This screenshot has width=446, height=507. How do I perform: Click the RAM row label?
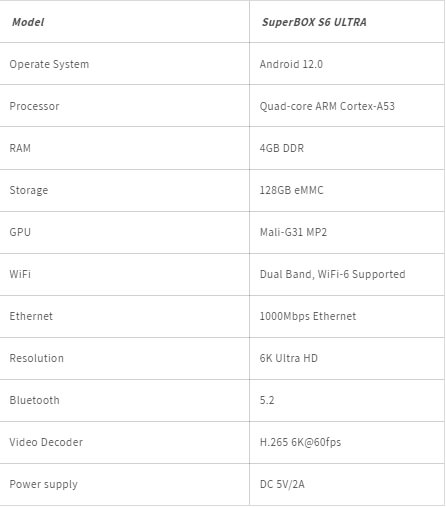(x=20, y=148)
